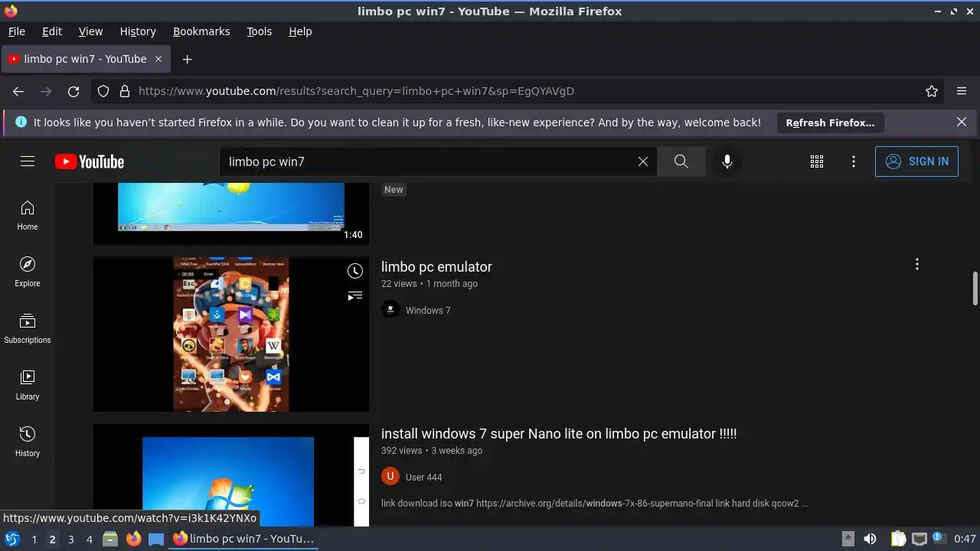The height and width of the screenshot is (551, 980).
Task: Open the YouTube apps grid icon
Action: click(x=817, y=161)
